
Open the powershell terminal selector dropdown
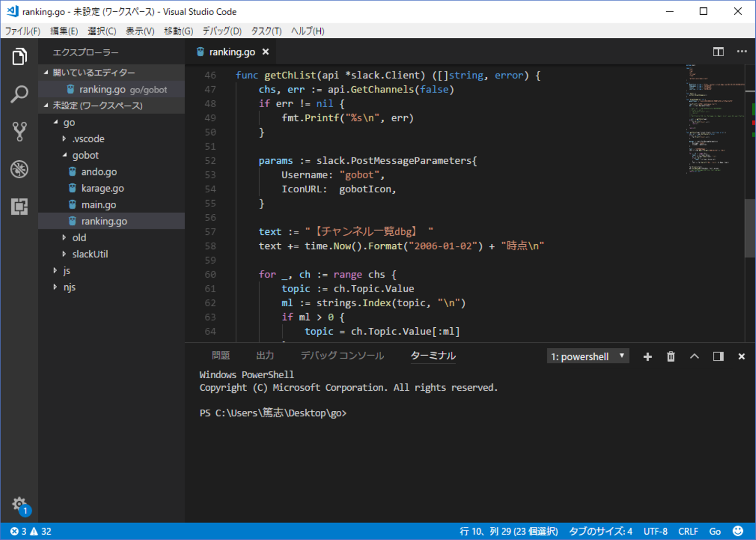coord(587,357)
